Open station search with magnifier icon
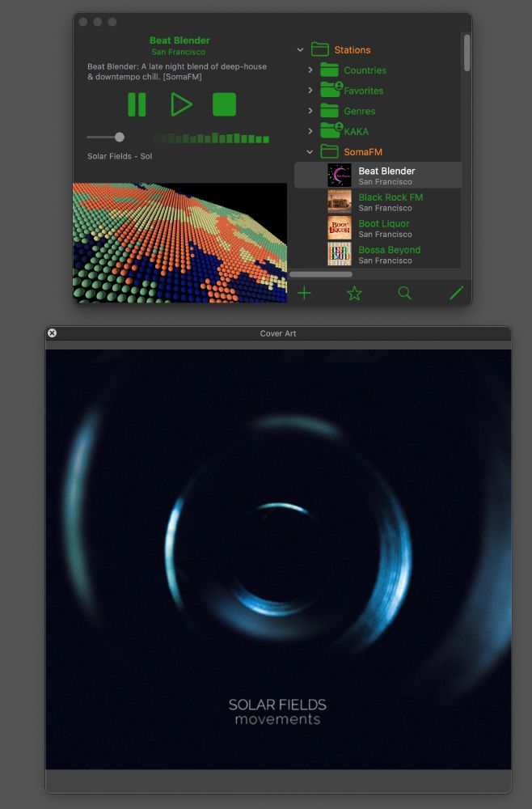This screenshot has width=532, height=809. coord(405,293)
